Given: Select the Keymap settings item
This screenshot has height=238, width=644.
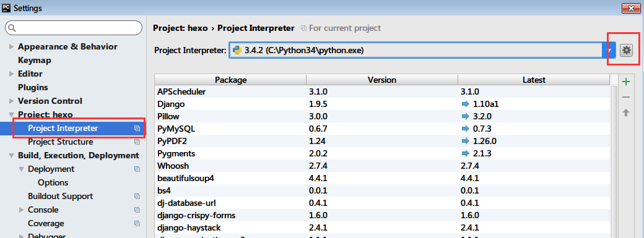Looking at the screenshot, I should [35, 61].
